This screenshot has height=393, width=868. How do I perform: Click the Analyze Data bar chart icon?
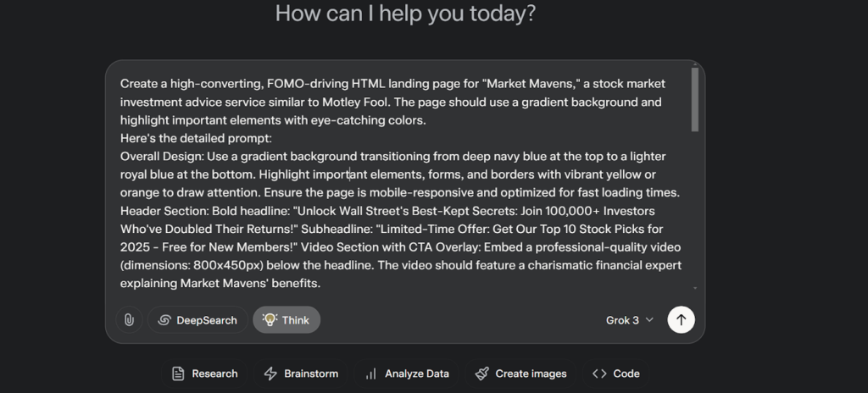(371, 374)
